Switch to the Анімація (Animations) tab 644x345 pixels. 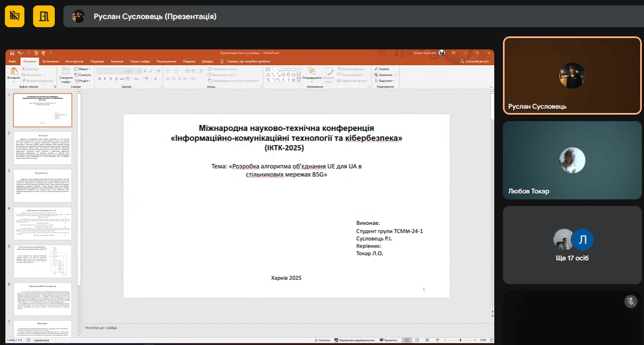click(x=117, y=61)
